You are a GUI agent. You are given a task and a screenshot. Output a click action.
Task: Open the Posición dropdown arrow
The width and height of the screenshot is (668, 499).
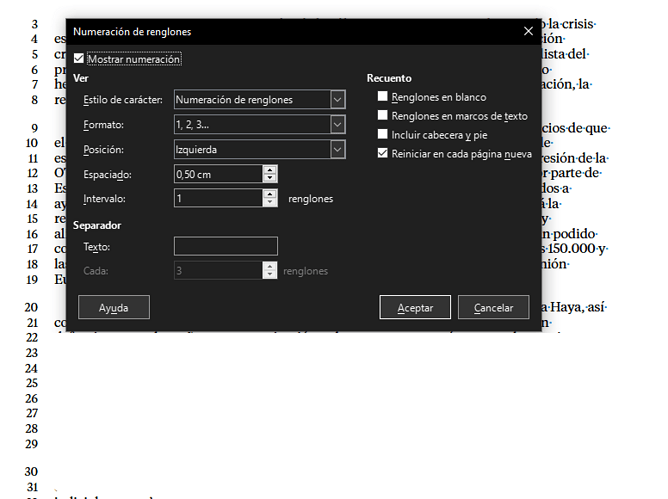tap(337, 150)
